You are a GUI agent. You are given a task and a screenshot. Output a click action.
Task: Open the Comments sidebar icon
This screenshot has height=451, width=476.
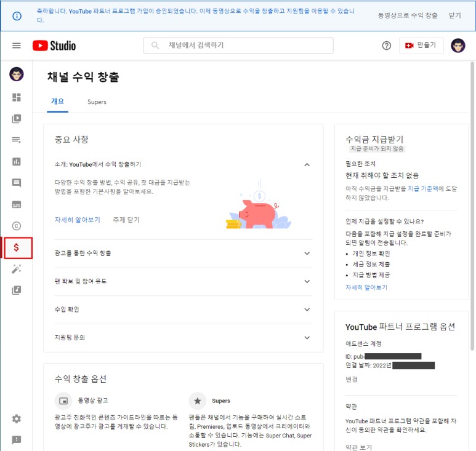[x=17, y=183]
